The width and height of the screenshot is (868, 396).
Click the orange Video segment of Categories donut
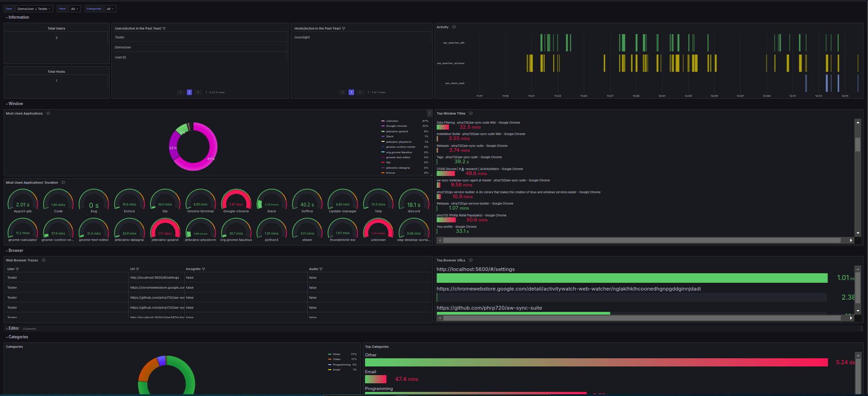click(x=148, y=370)
